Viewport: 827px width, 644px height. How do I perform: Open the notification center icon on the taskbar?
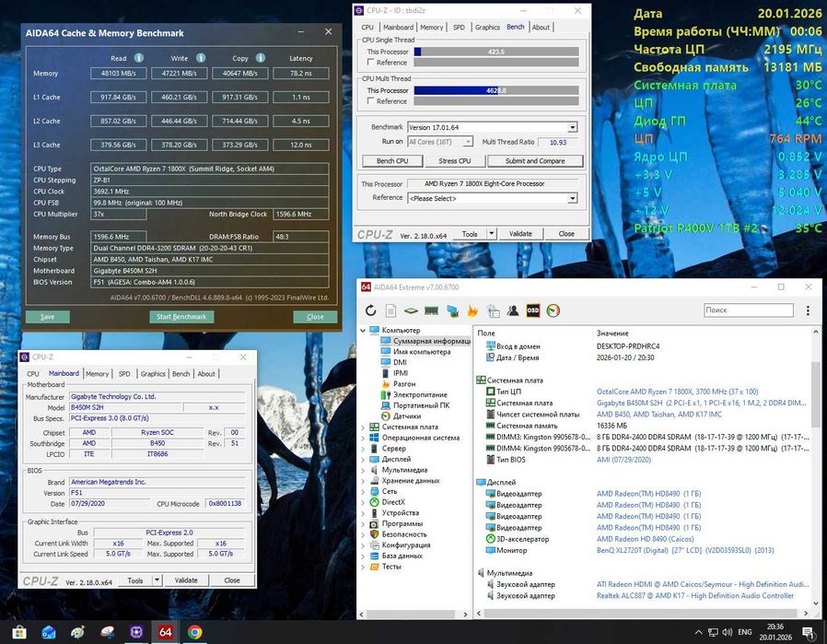(x=808, y=632)
